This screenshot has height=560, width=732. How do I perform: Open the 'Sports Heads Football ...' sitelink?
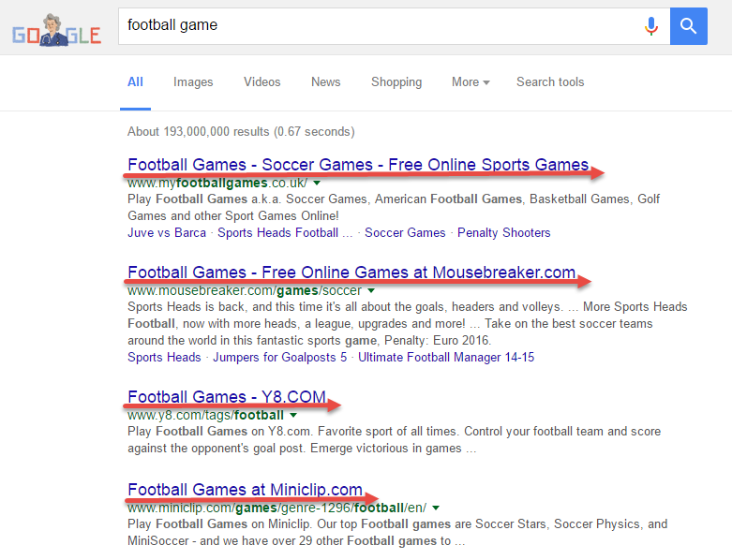[x=285, y=232]
